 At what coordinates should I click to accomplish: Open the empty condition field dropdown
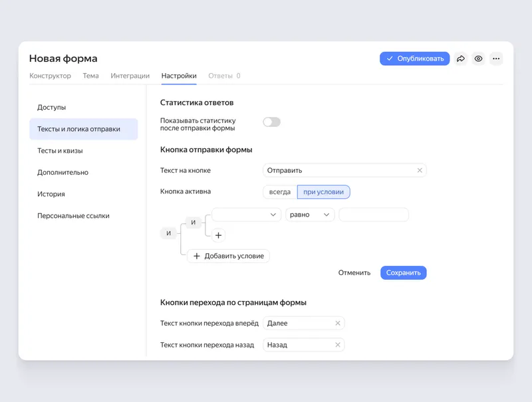[x=246, y=215]
